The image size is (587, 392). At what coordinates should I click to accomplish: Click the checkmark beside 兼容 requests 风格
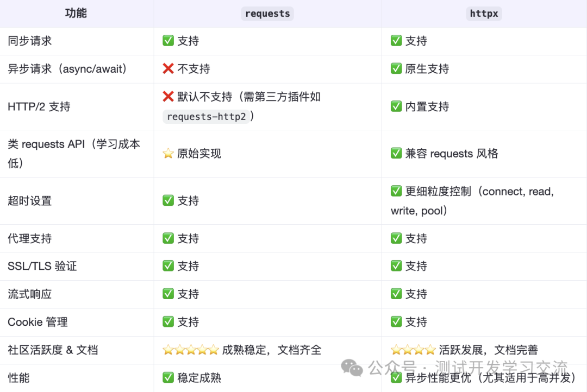(x=396, y=153)
